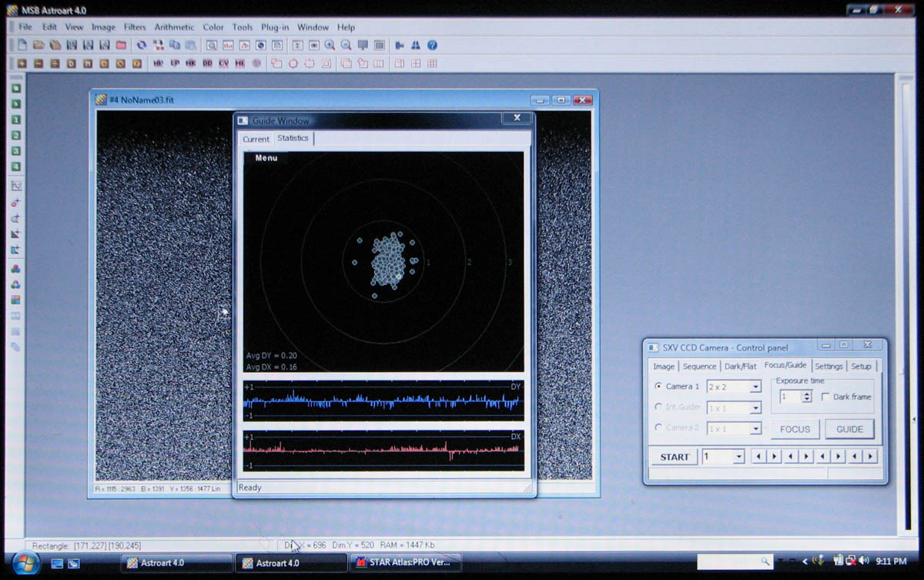Click the Exposure time input field
Image resolution: width=924 pixels, height=580 pixels.
[x=790, y=397]
